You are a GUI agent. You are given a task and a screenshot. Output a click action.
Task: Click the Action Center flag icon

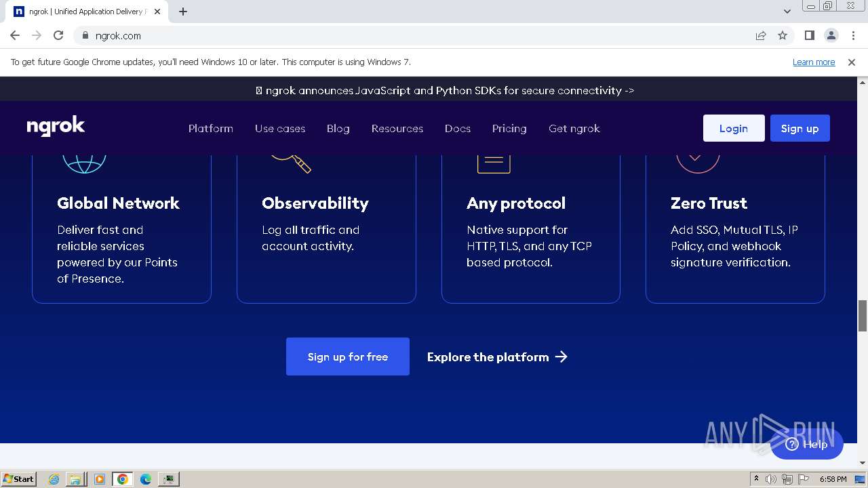(803, 479)
